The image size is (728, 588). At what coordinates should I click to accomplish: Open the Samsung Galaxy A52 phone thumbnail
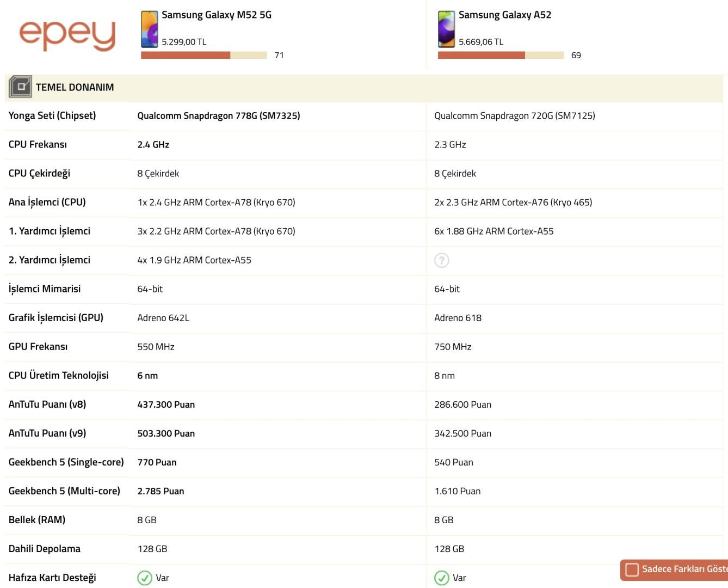click(x=447, y=29)
